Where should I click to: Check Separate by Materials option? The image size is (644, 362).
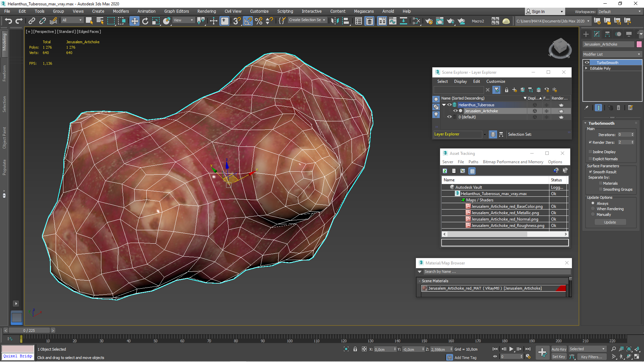point(601,183)
